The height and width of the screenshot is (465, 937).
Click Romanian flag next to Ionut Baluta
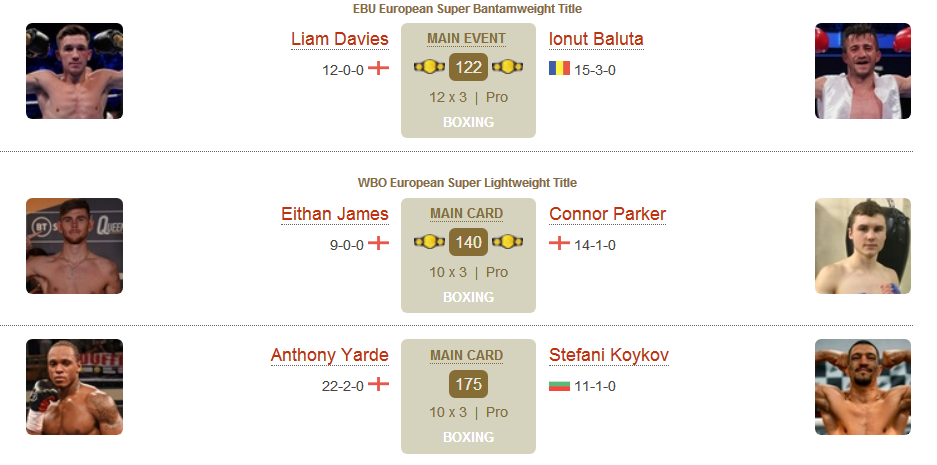point(559,68)
